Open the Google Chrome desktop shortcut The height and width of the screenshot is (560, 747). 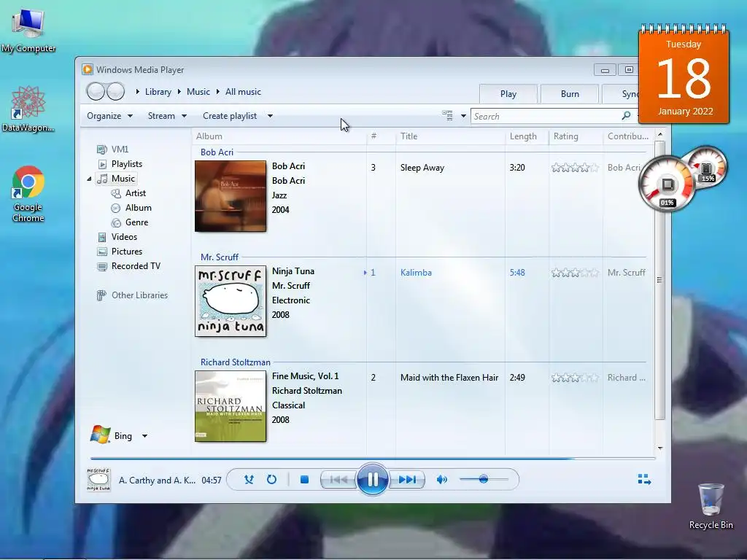28,194
